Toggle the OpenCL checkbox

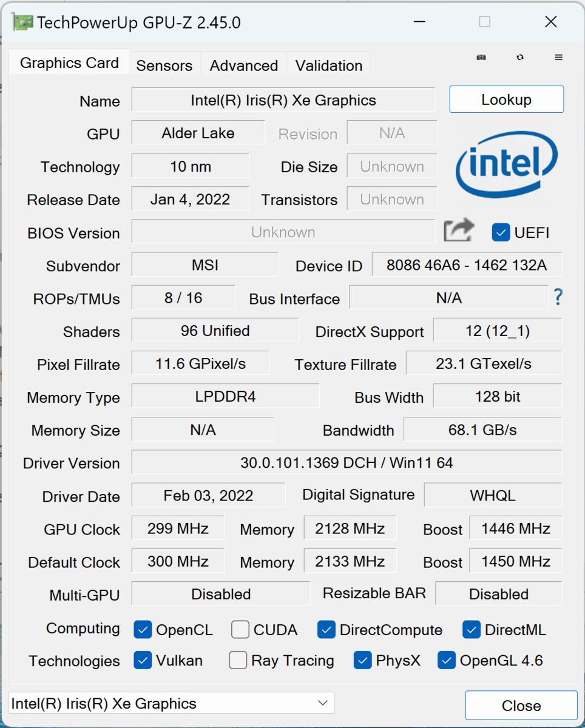click(143, 630)
